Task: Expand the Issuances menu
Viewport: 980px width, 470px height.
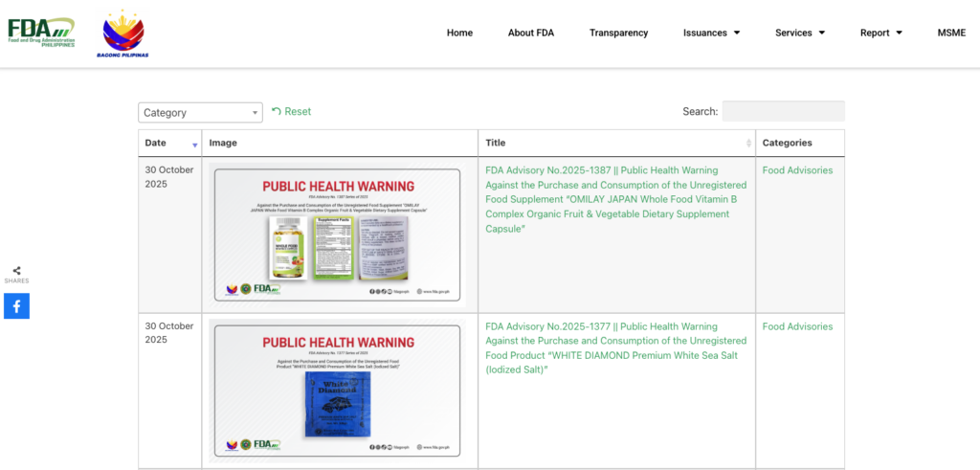Action: 711,33
